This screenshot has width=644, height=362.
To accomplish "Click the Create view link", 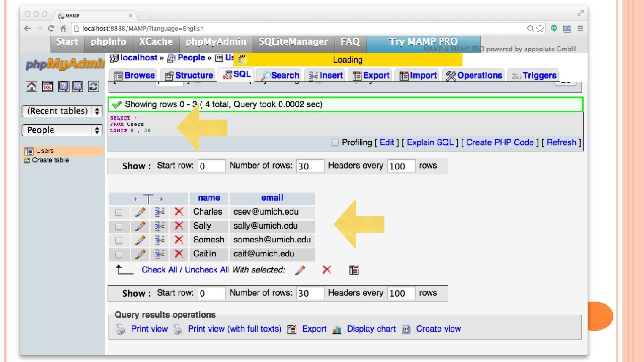I will pos(438,329).
